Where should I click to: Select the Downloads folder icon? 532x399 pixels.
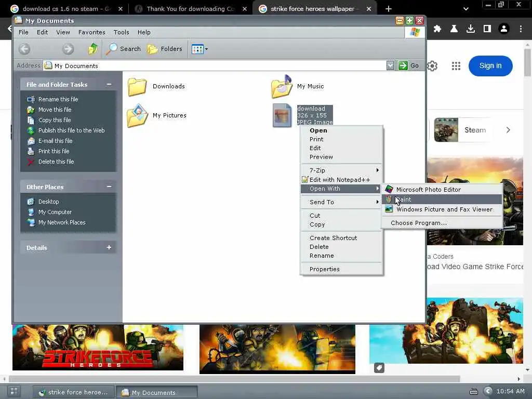137,87
